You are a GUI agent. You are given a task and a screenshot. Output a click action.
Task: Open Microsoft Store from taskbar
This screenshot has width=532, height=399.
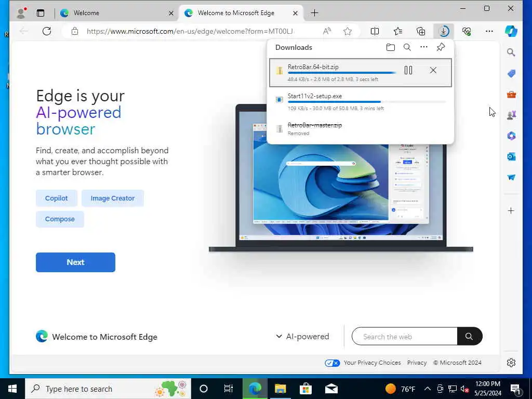pos(305,389)
